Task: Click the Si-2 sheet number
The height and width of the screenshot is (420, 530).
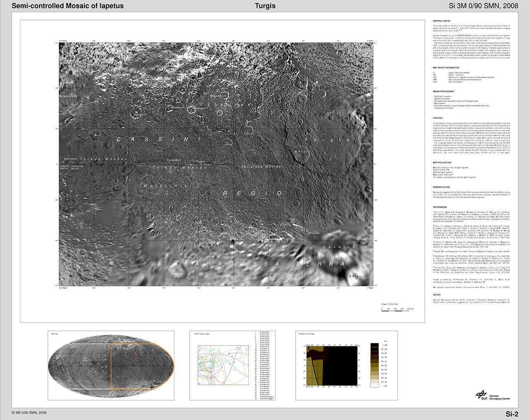Action: (512, 414)
